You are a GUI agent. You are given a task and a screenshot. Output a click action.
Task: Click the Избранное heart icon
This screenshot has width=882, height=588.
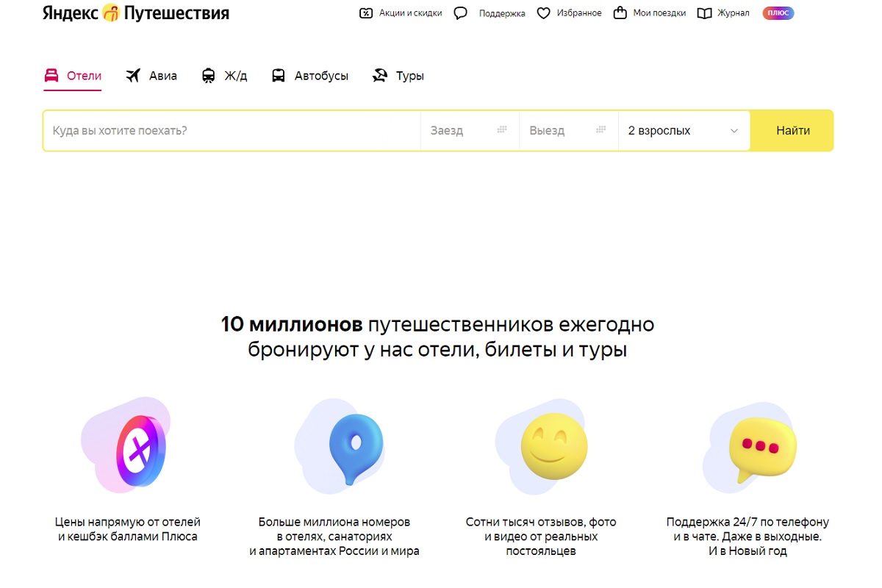coord(543,13)
